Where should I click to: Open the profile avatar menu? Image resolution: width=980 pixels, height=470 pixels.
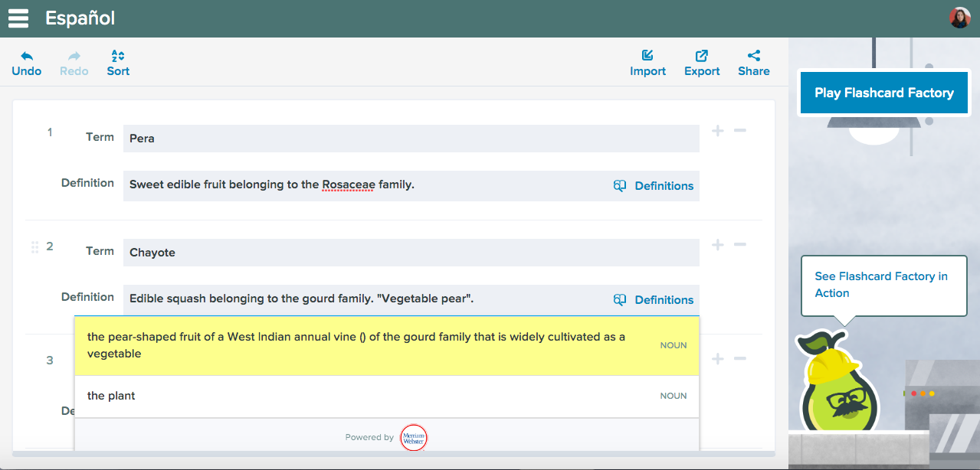[x=959, y=17]
